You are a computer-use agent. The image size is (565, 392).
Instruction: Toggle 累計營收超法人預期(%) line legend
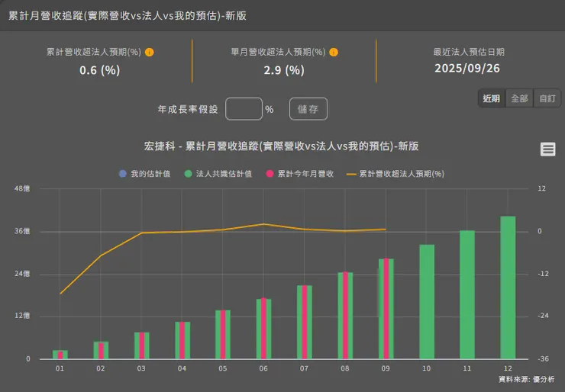tap(395, 174)
